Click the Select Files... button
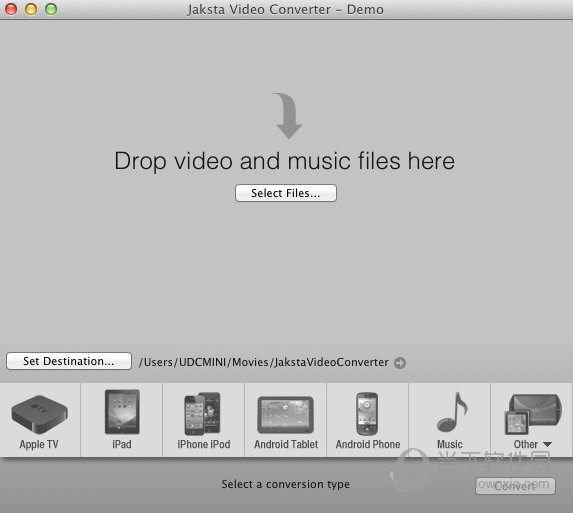 click(x=286, y=193)
